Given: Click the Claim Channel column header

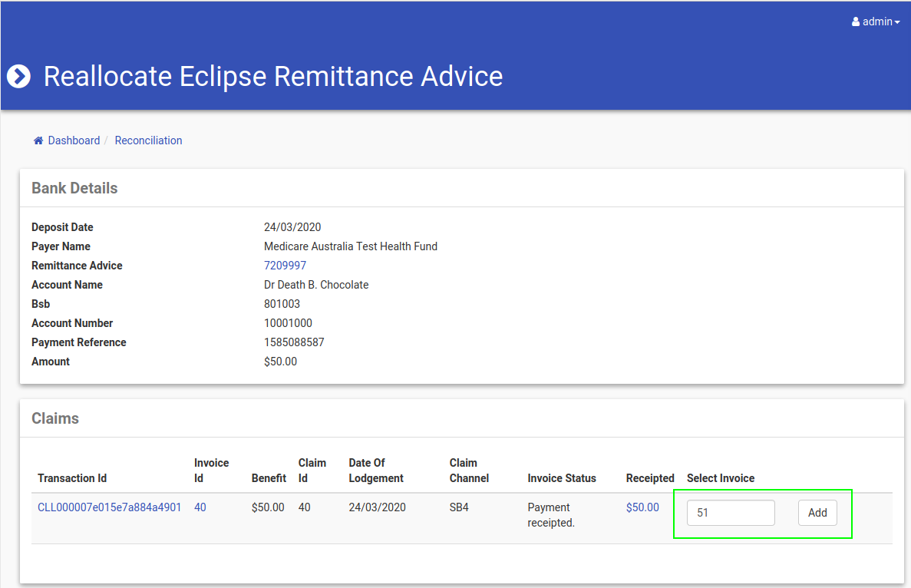Looking at the screenshot, I should tap(469, 471).
